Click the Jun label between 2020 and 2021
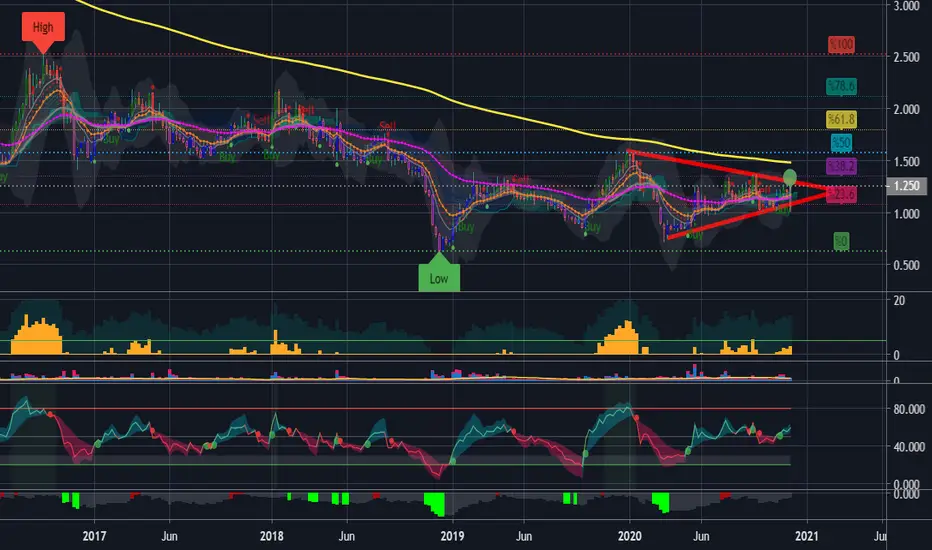Viewport: 932px width, 550px height. pos(701,536)
